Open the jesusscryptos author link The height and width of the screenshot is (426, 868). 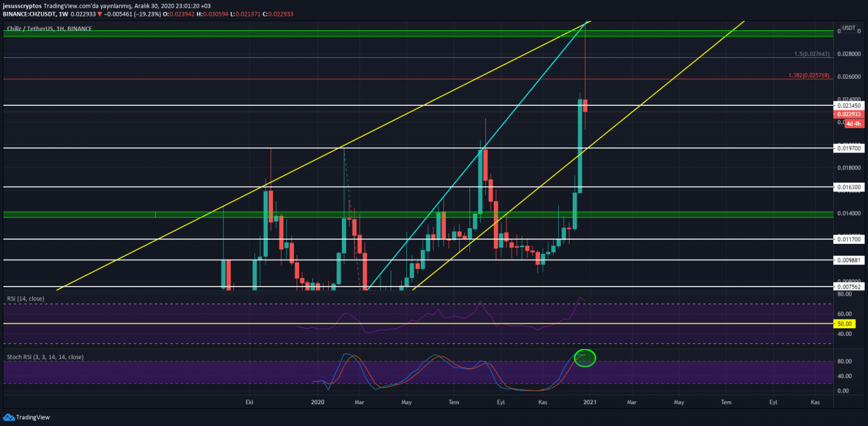21,5
